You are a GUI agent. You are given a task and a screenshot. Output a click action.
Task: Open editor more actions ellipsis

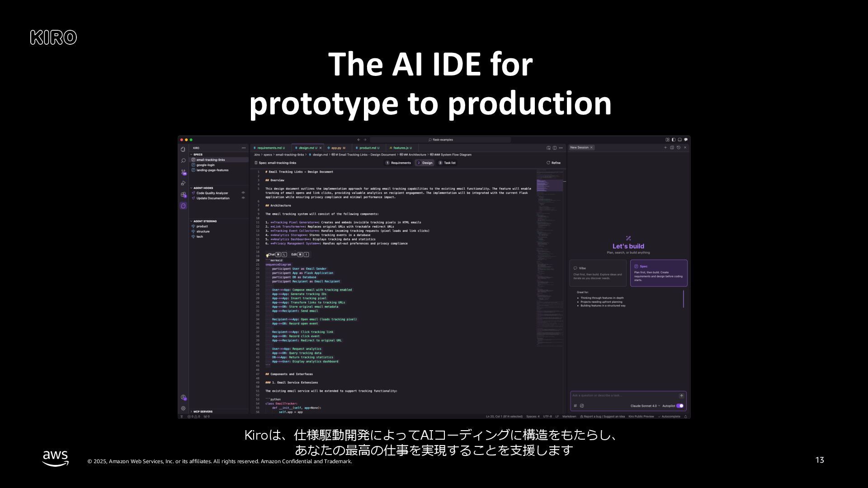(x=561, y=148)
